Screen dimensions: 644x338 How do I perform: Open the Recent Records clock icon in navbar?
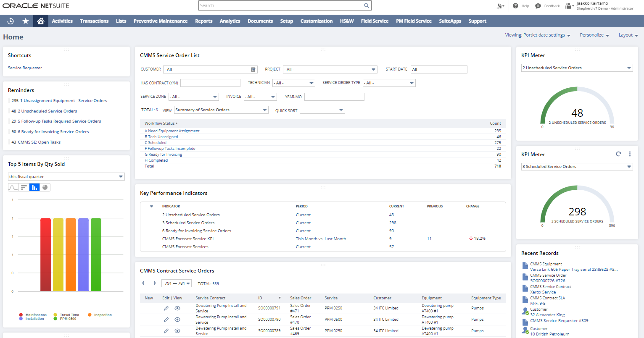pyautogui.click(x=11, y=21)
